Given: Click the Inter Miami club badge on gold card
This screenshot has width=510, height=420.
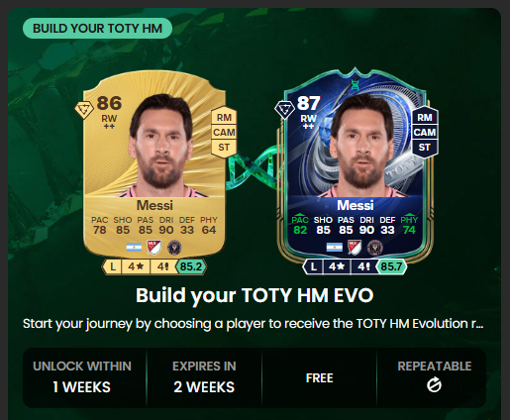Looking at the screenshot, I should [x=174, y=248].
